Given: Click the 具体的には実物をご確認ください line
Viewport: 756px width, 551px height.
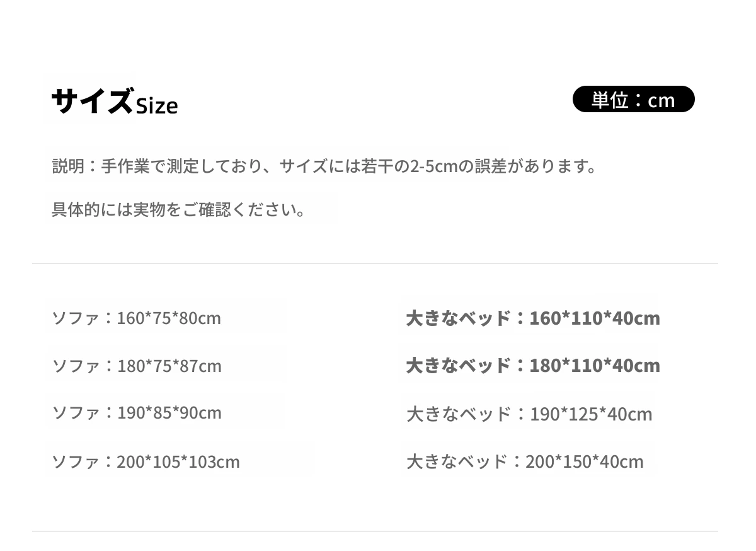Looking at the screenshot, I should click(178, 209).
